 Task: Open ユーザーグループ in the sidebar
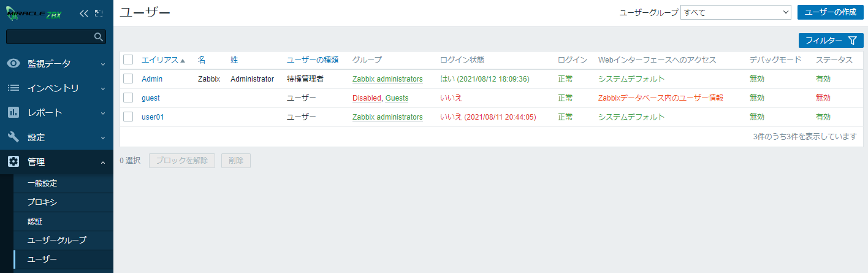pyautogui.click(x=57, y=240)
